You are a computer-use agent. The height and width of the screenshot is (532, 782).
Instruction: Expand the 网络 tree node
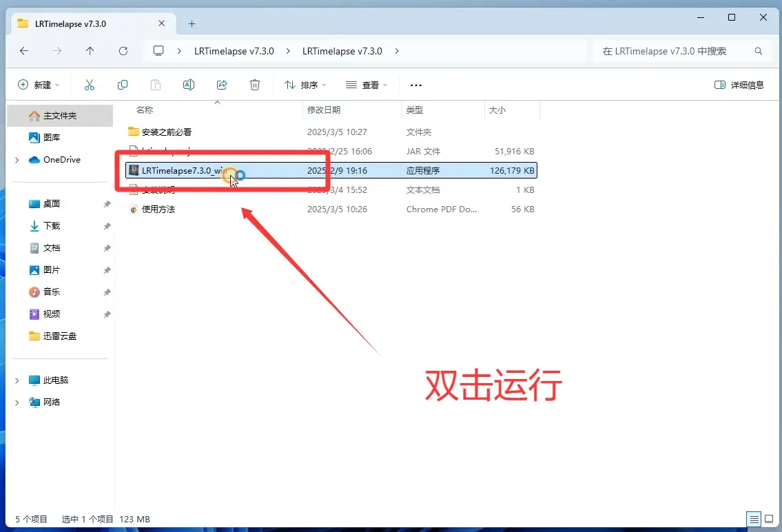[x=17, y=402]
